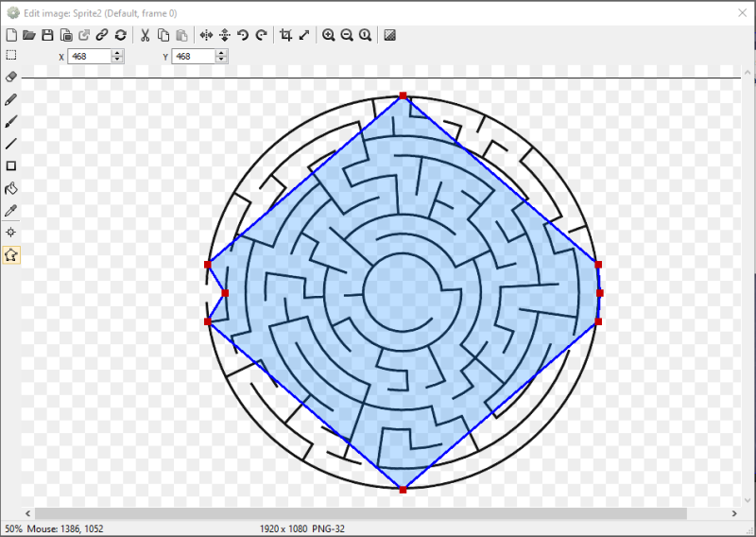Click the top collision polygon point
Screen dimensions: 756x537
point(404,95)
